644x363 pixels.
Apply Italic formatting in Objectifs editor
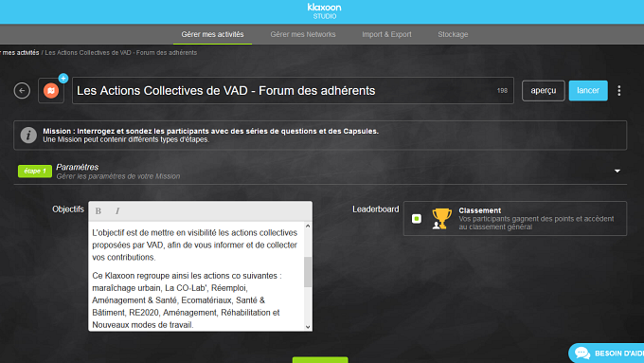117,211
